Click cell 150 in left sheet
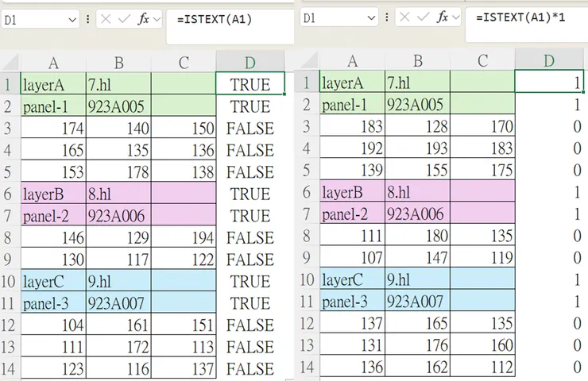The width and height of the screenshot is (588, 381). pos(184,128)
